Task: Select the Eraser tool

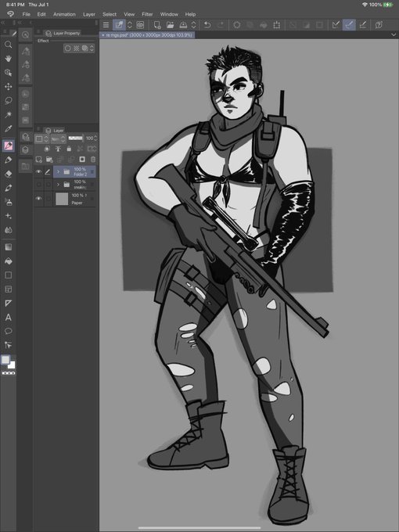Action: coord(8,174)
